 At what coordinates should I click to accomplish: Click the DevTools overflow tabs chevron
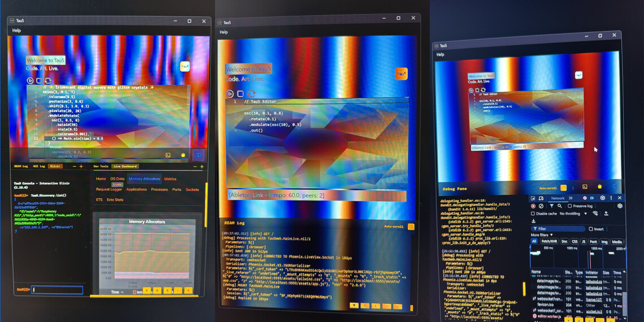571,198
